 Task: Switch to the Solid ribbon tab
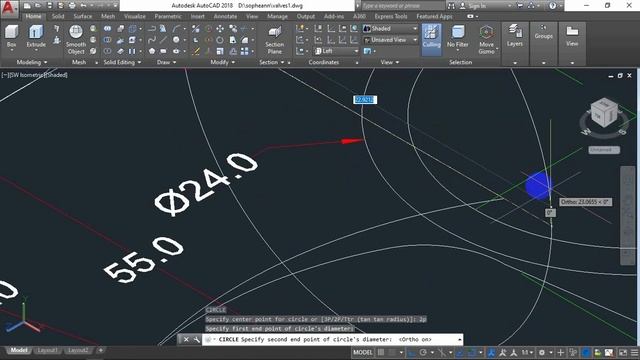click(x=58, y=16)
